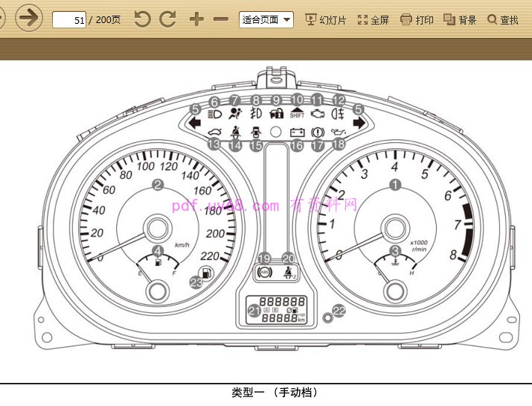Viewport: 532px width, 406px height.
Task: Open the 适合页面 zoom dropdown
Action: 266,20
